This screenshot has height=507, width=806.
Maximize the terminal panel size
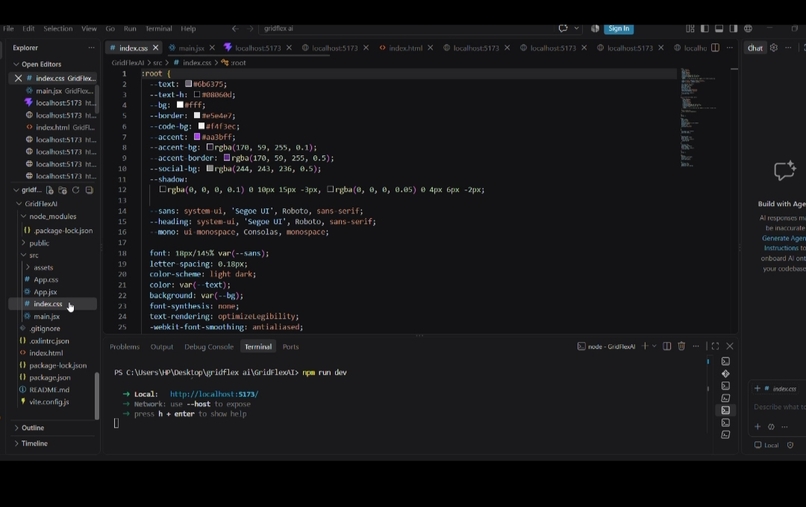(715, 347)
